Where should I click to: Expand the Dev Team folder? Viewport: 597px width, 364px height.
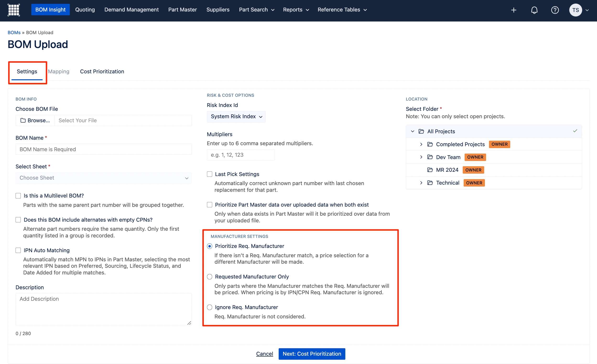pyautogui.click(x=421, y=157)
